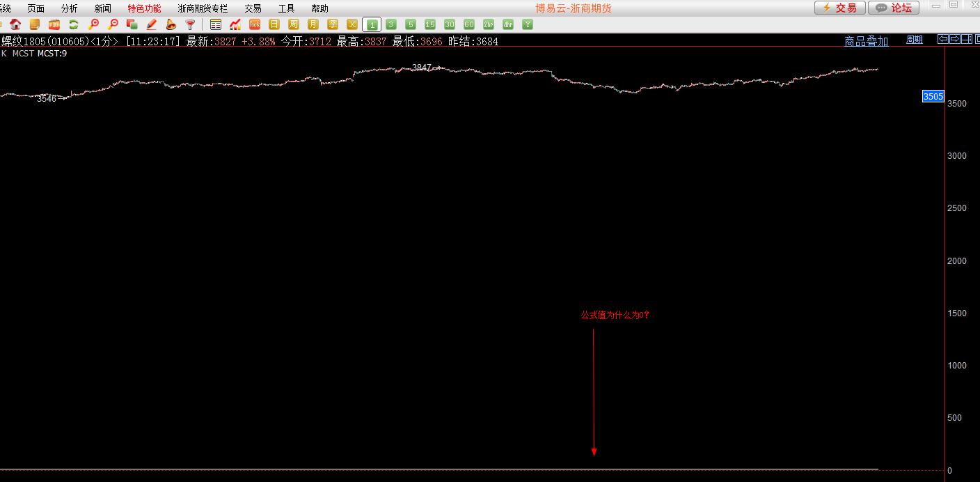Open the 周期 period selector
The height and width of the screenshot is (482, 980).
[x=914, y=40]
